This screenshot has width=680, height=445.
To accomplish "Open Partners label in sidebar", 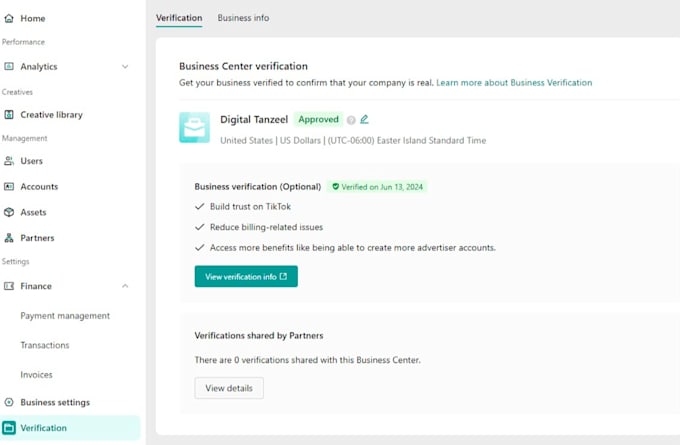I will pos(37,238).
